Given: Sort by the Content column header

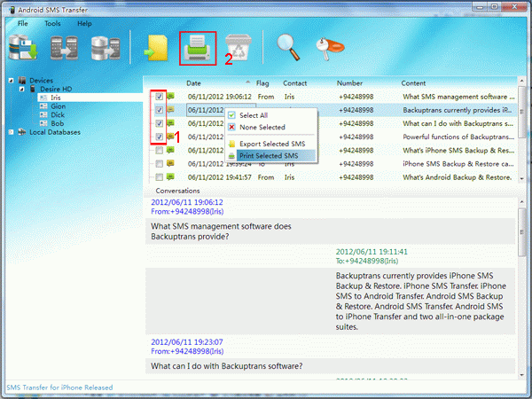Looking at the screenshot, I should point(413,83).
